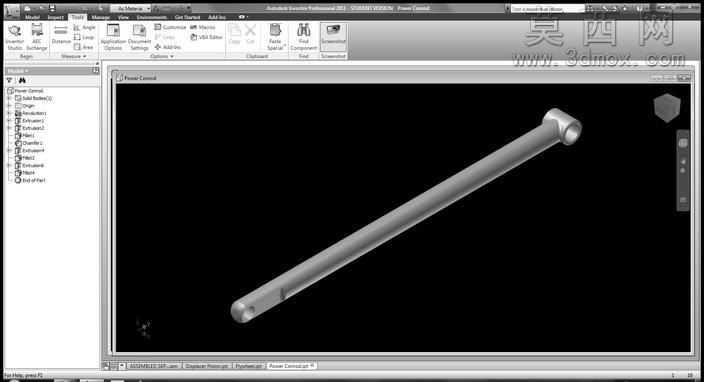
Task: Open the Options panel dropdown
Action: click(x=162, y=56)
